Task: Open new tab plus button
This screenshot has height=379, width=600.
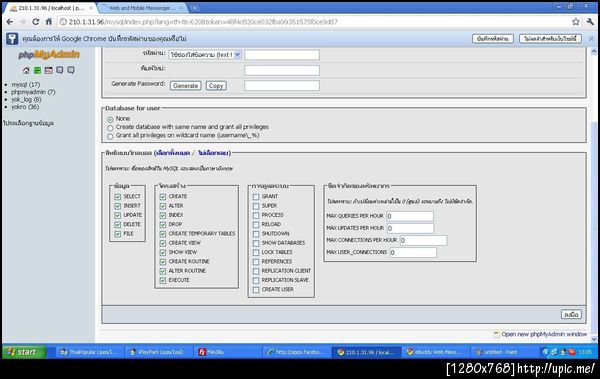Action: 194,8
